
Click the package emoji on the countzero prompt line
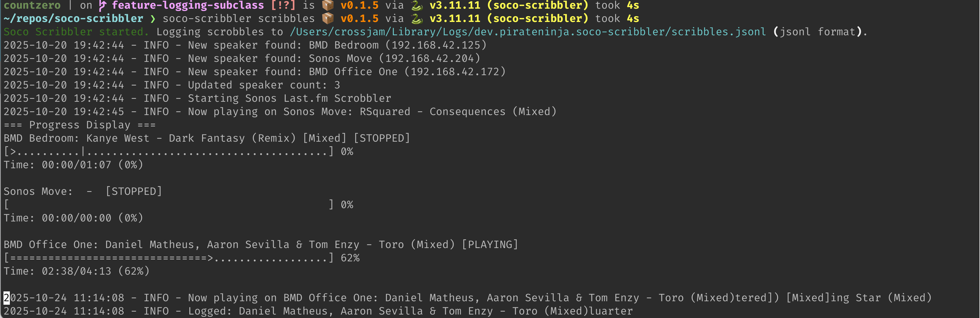[x=328, y=5]
